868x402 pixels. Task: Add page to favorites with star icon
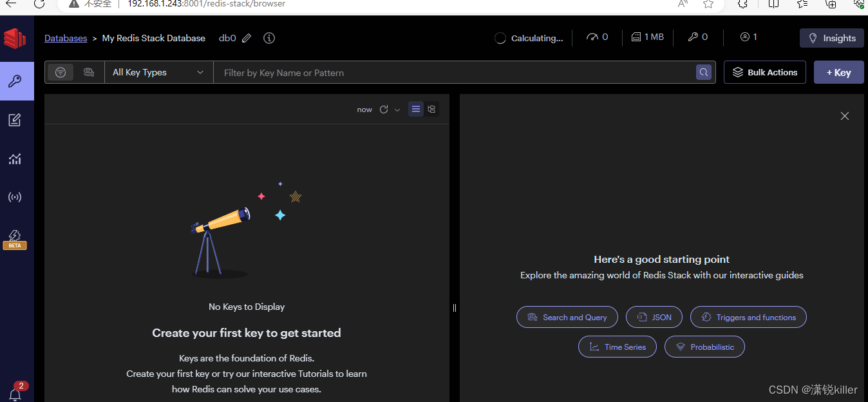708,3
